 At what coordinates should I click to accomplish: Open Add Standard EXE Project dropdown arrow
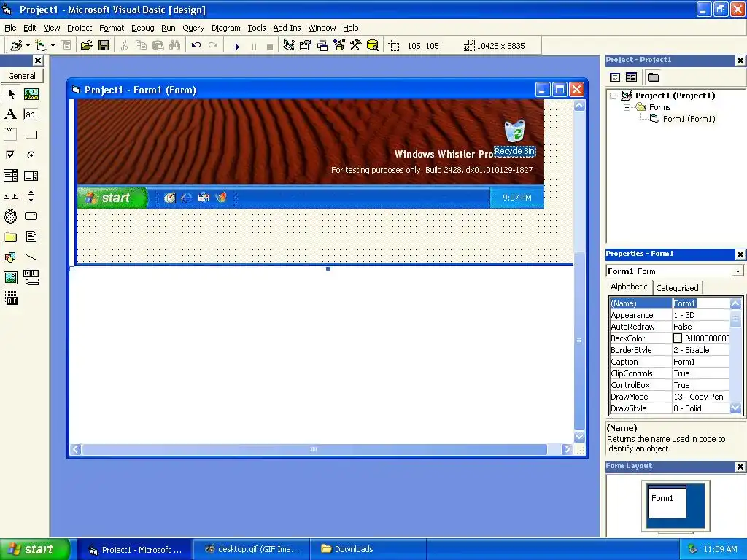coord(28,46)
